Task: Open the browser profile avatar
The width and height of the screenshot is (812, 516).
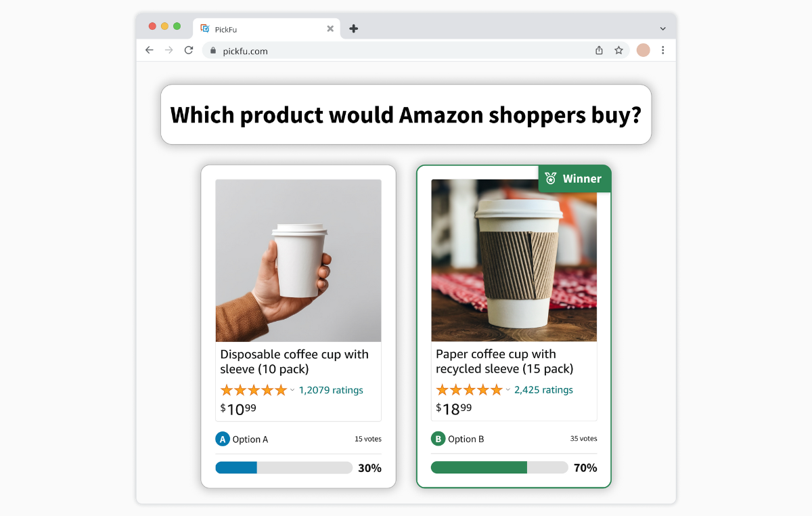Action: pos(643,50)
